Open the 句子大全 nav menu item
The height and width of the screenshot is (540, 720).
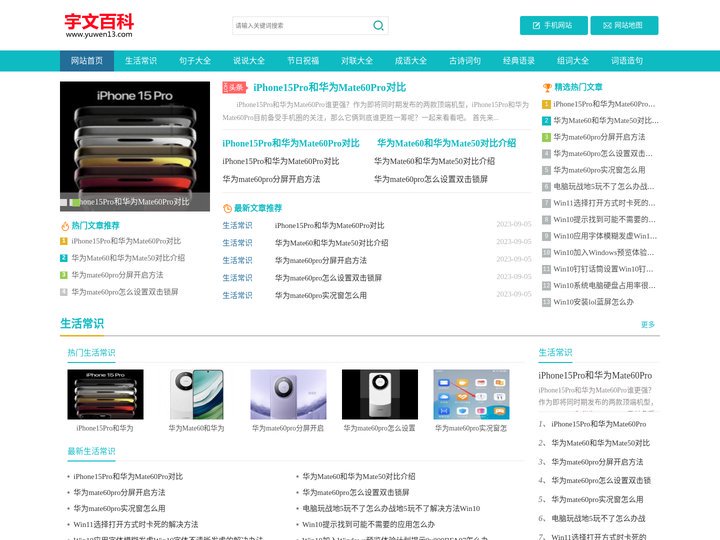tap(195, 61)
